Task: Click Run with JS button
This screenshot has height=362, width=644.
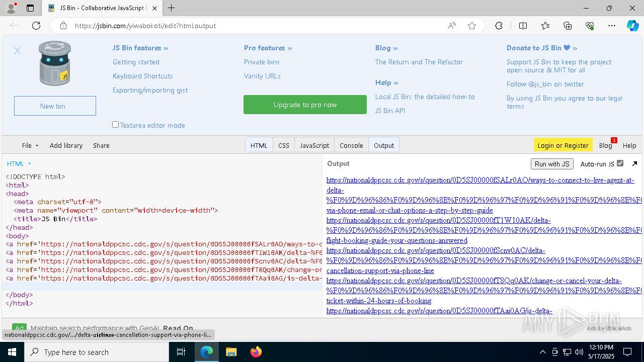Action: pyautogui.click(x=552, y=164)
